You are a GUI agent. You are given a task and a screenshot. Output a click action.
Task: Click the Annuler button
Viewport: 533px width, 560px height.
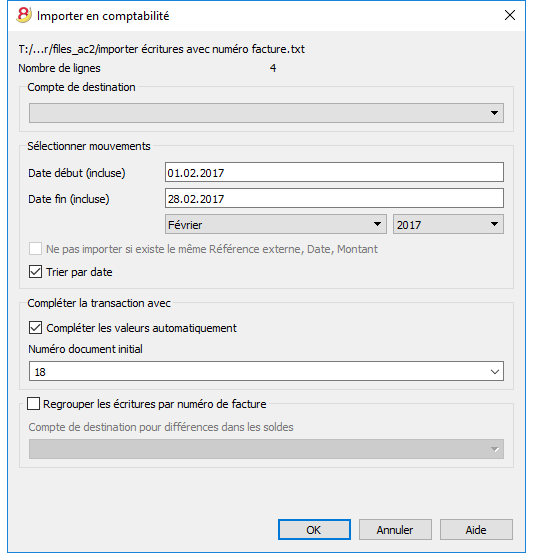[395, 530]
